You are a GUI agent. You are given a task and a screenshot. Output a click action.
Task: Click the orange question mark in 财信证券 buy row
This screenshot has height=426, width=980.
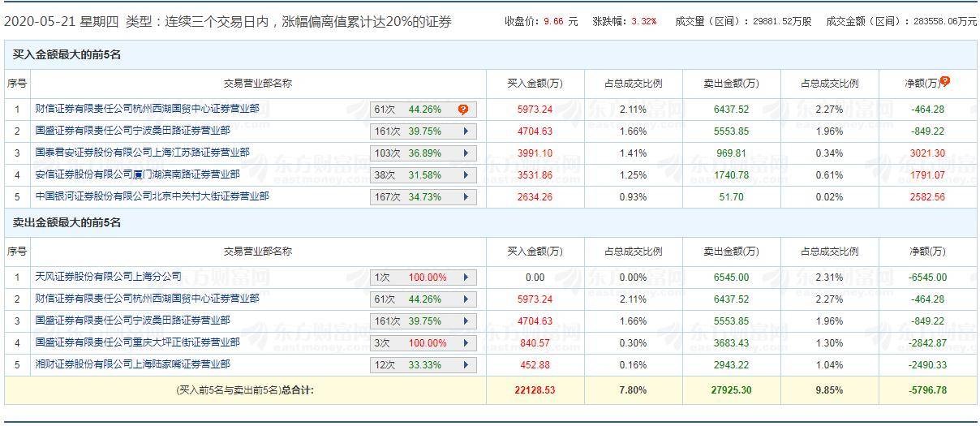tap(463, 110)
